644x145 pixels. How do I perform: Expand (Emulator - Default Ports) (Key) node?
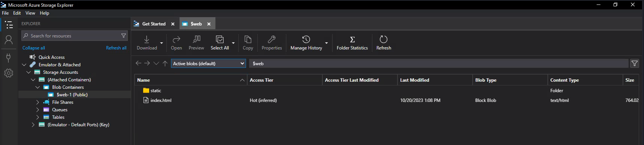[x=33, y=125]
